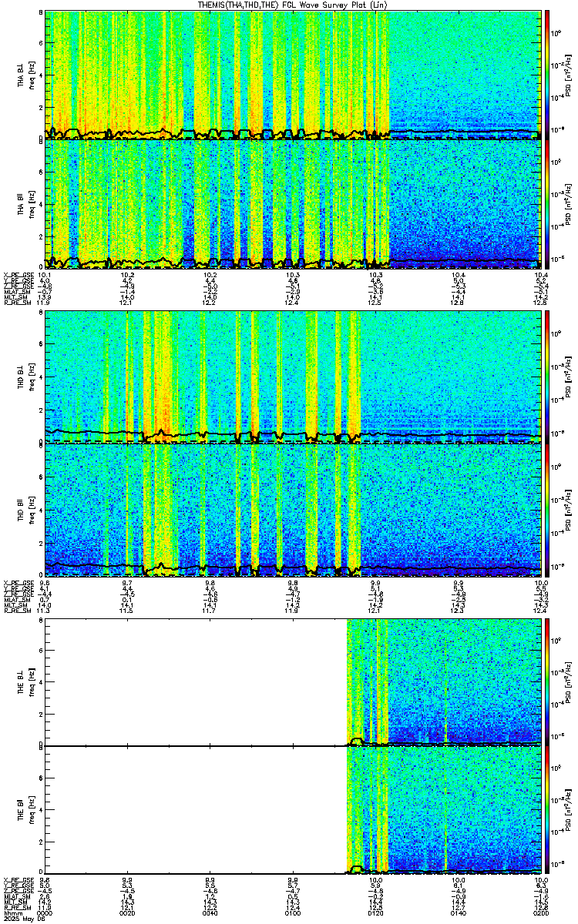This screenshot has width=578, height=924.
Task: Click the THE B⊥ spectrogram panel
Action: [x=293, y=681]
